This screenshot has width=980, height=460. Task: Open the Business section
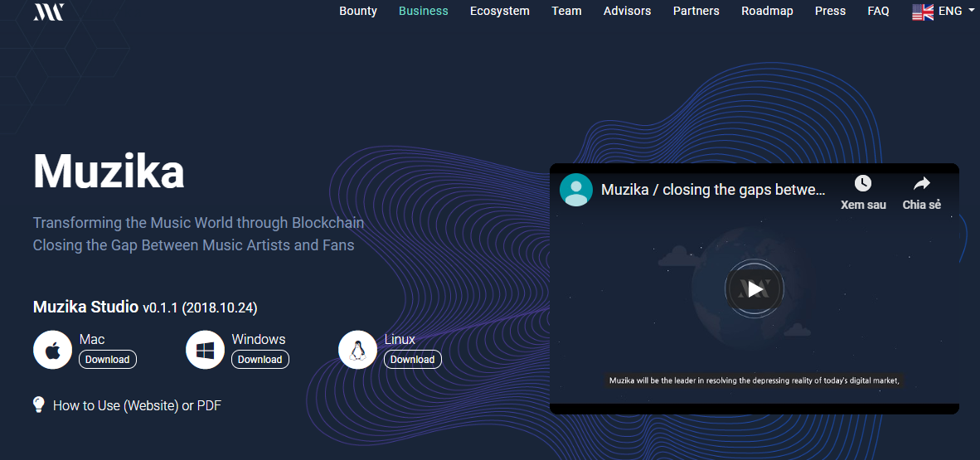423,11
